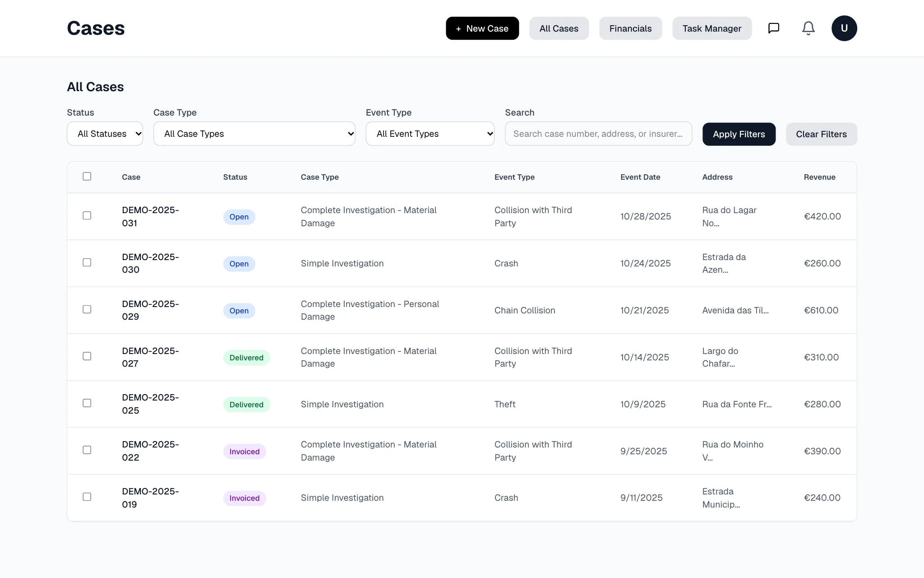This screenshot has height=578, width=924.
Task: Click the Address column header
Action: pyautogui.click(x=717, y=177)
